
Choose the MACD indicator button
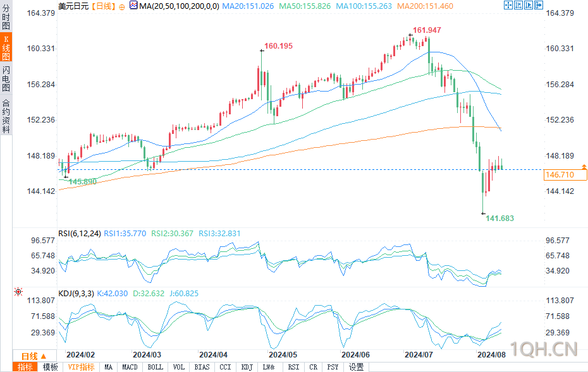click(x=130, y=367)
